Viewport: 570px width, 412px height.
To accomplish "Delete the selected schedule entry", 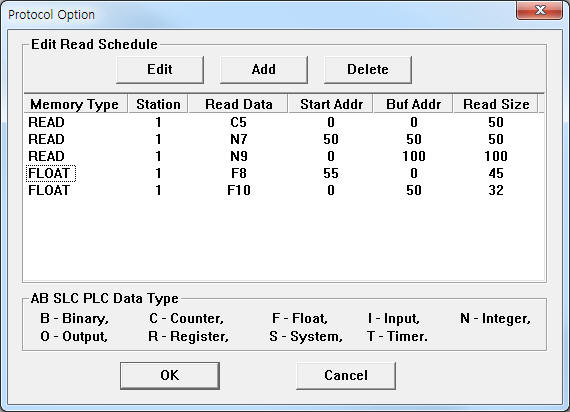I will (368, 69).
